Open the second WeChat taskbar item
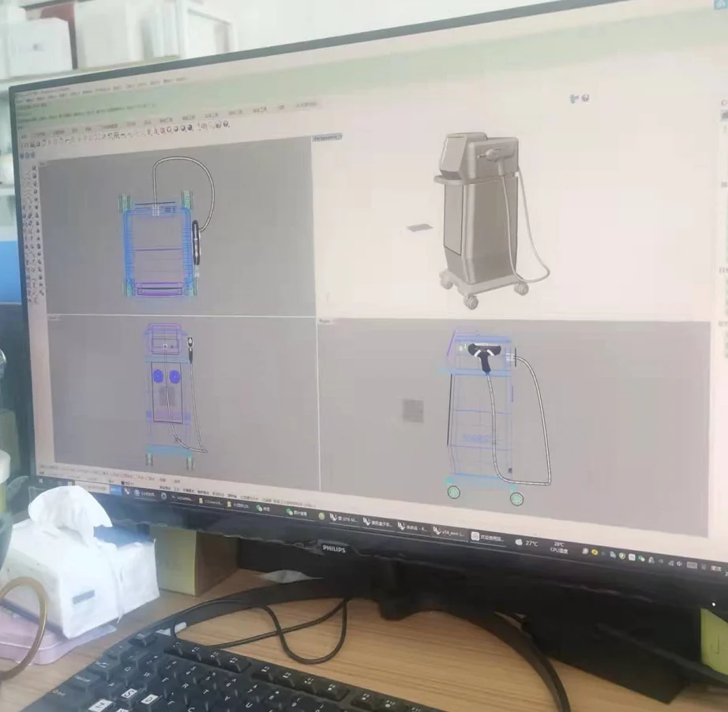 (297, 513)
